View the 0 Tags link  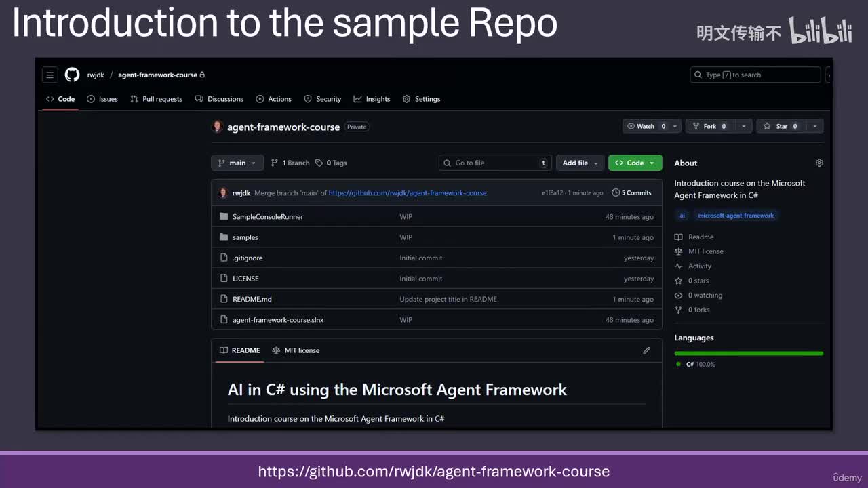pos(331,163)
